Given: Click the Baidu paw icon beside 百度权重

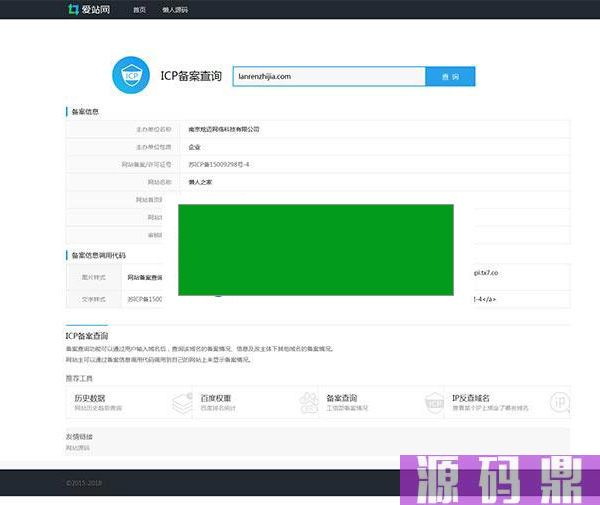Looking at the screenshot, I should 308,403.
